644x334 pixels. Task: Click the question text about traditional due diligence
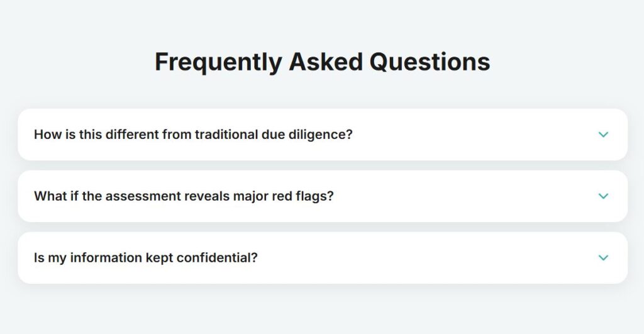(193, 135)
